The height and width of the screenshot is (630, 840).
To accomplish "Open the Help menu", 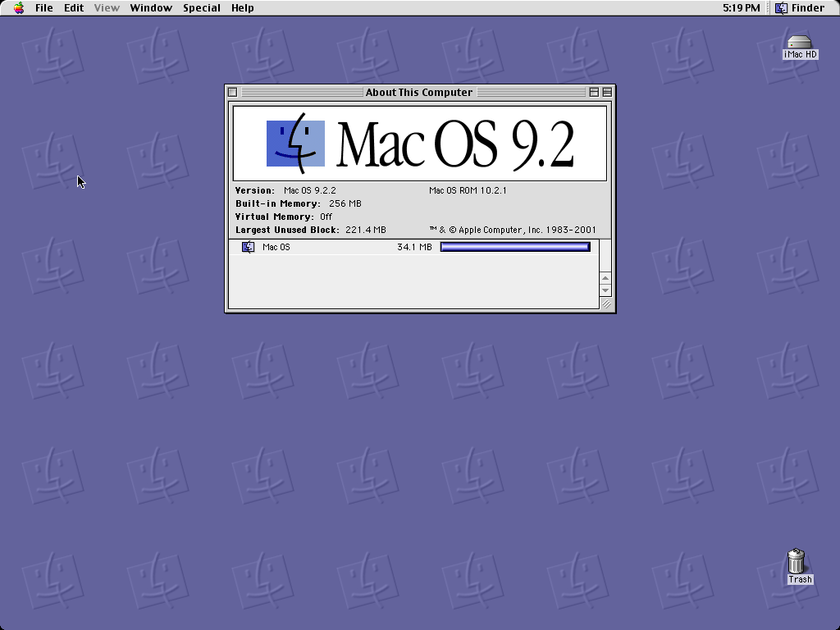I will click(x=243, y=8).
